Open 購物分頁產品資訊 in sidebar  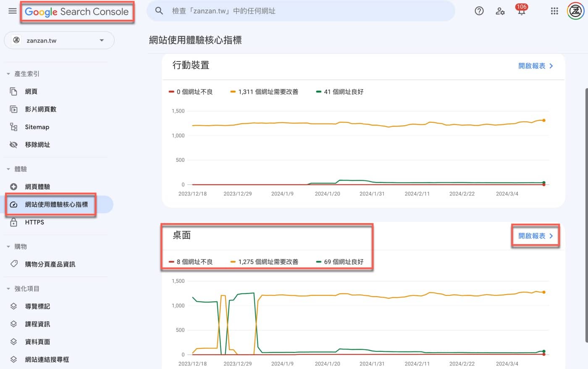point(50,264)
